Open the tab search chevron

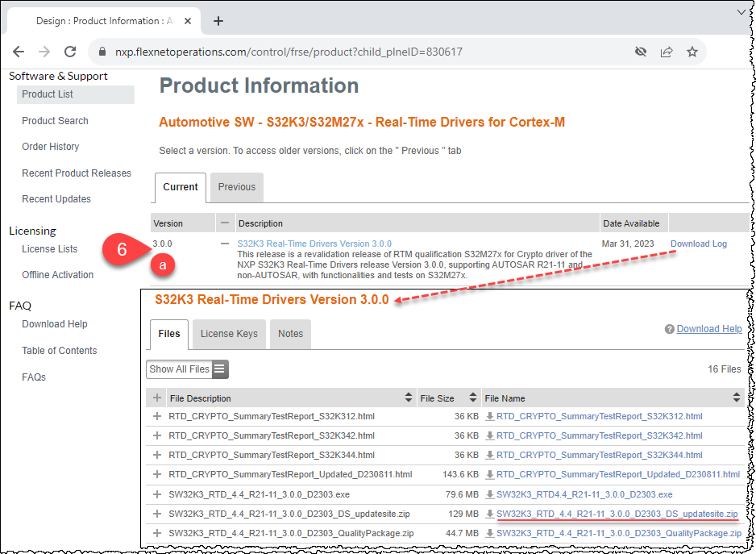point(742,12)
